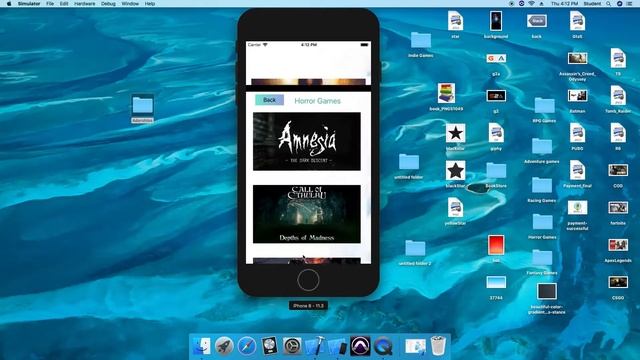Open Disk Diag gauge app in Dock
The image size is (640, 360).
pos(269,346)
